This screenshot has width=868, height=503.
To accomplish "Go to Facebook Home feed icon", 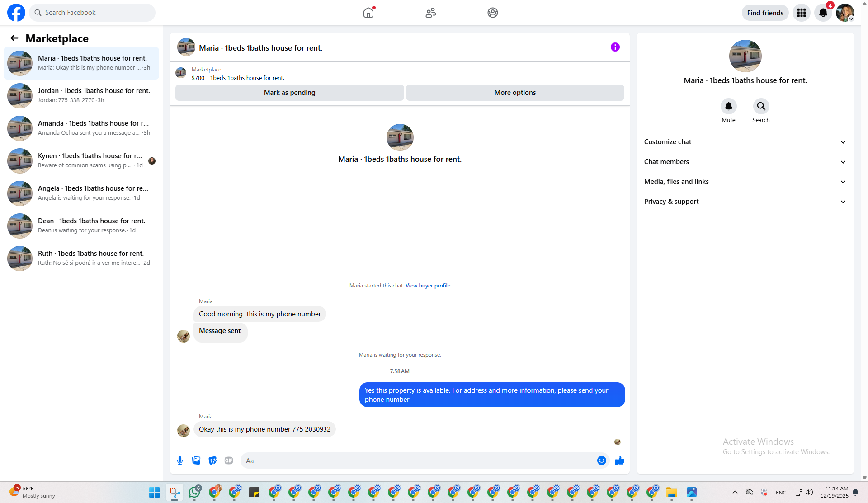I will tap(368, 13).
